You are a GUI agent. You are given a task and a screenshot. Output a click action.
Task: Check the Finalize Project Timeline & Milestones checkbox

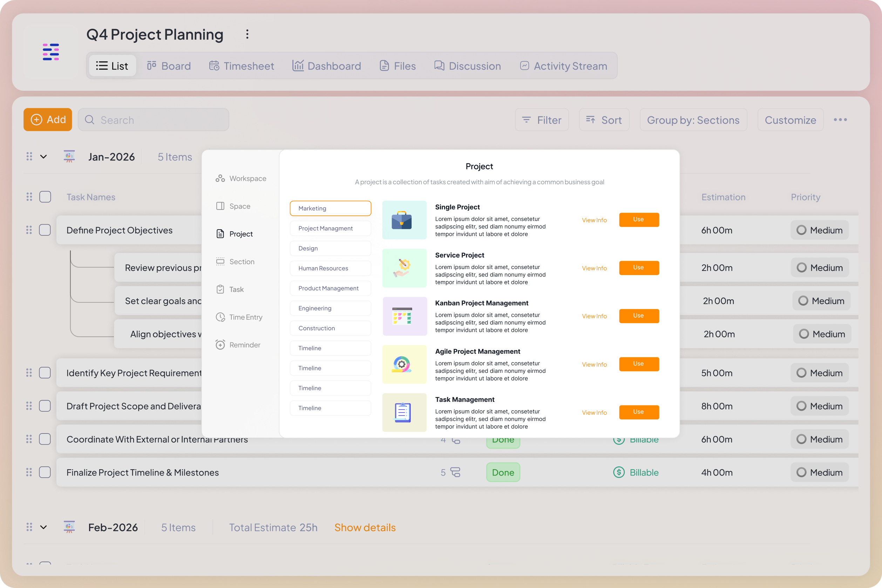[45, 472]
